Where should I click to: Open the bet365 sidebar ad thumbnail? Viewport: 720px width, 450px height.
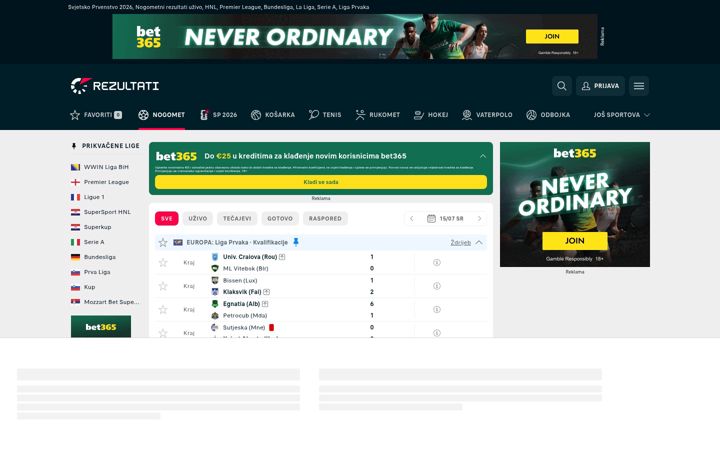tap(101, 326)
